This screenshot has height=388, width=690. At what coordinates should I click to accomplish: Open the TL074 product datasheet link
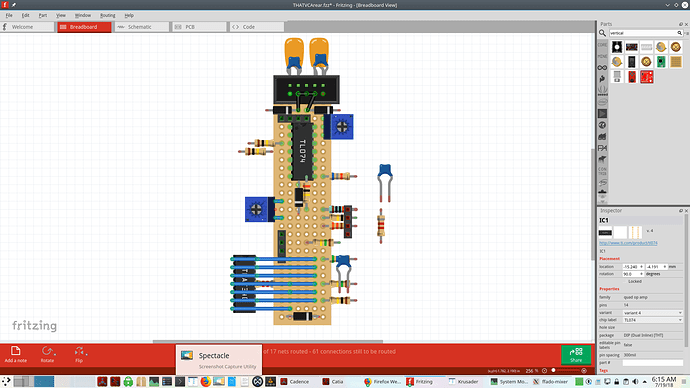tap(628, 243)
